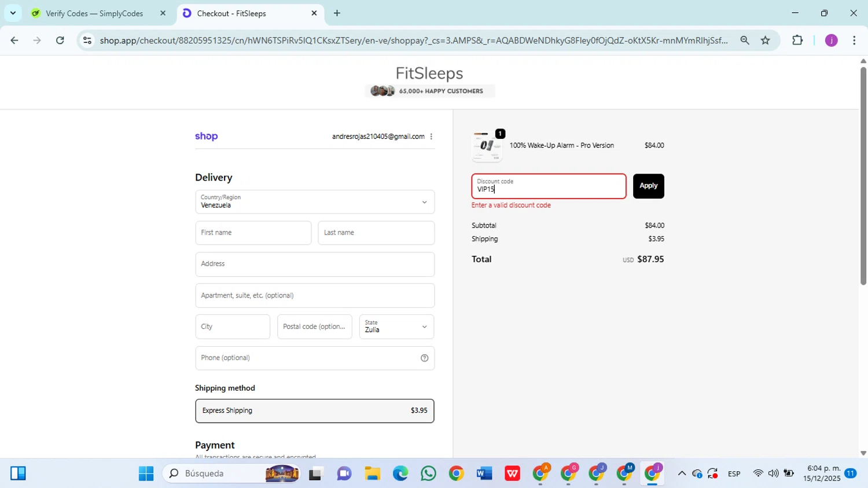Open WhatsApp from taskbar
The width and height of the screenshot is (868, 488).
point(428,474)
